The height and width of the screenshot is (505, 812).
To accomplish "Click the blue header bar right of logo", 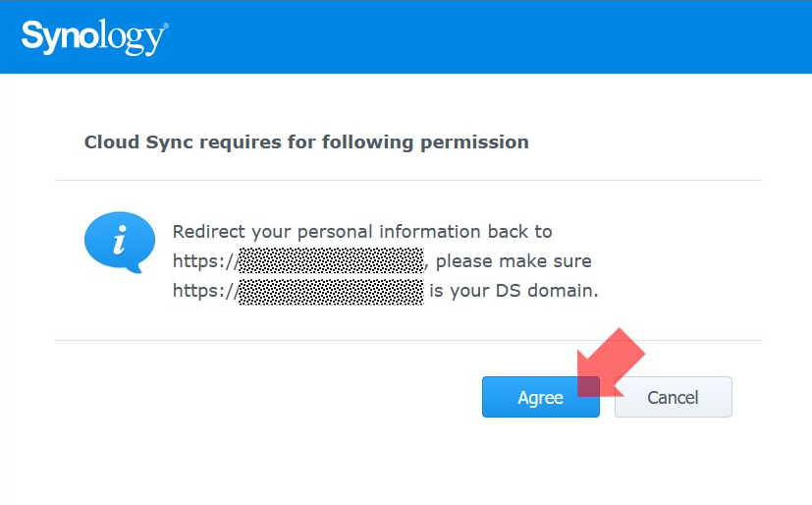I will click(491, 37).
